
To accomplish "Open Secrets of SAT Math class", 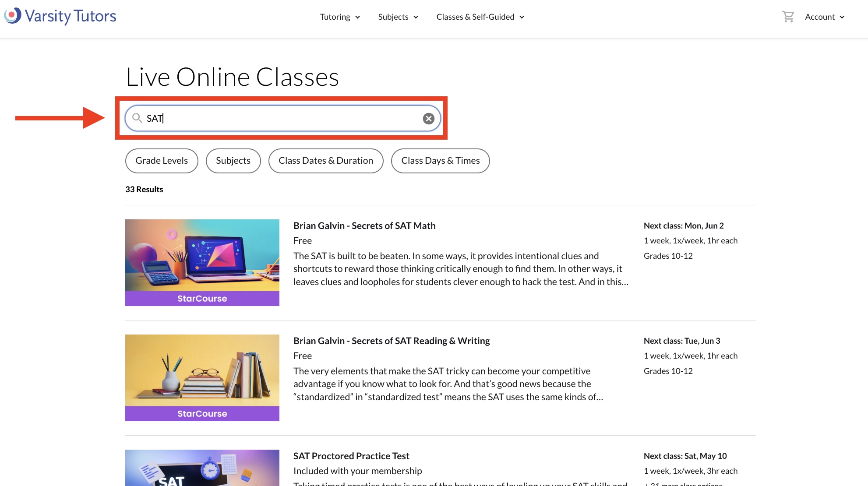I will point(364,225).
